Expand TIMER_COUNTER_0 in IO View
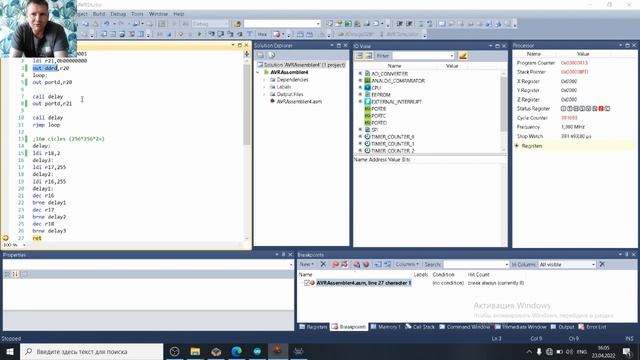The image size is (640, 360). coord(360,136)
